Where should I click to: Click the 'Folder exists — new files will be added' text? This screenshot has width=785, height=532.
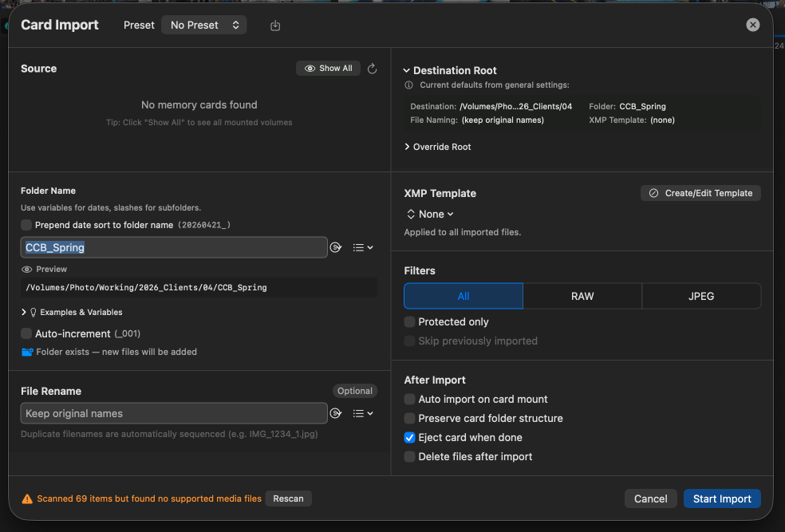(x=116, y=352)
